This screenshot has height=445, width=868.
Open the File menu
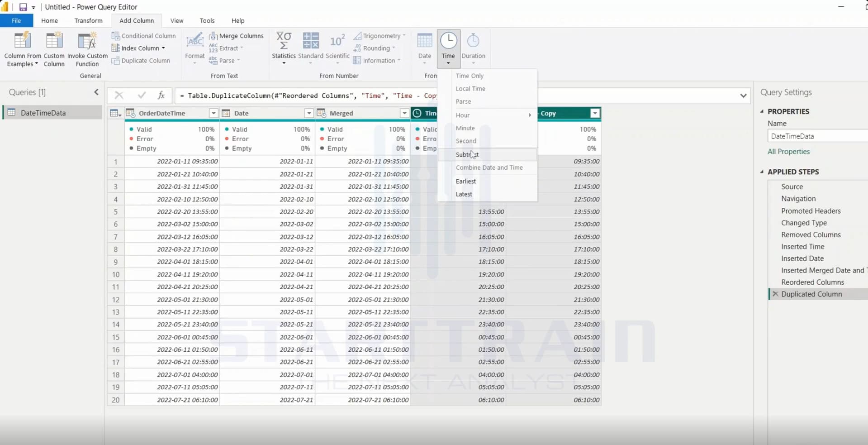tap(16, 21)
